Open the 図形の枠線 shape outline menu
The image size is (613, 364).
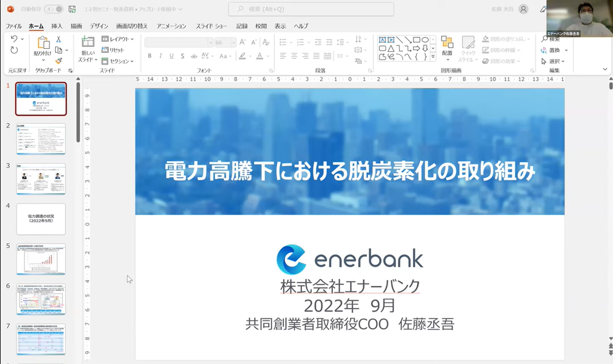point(501,50)
